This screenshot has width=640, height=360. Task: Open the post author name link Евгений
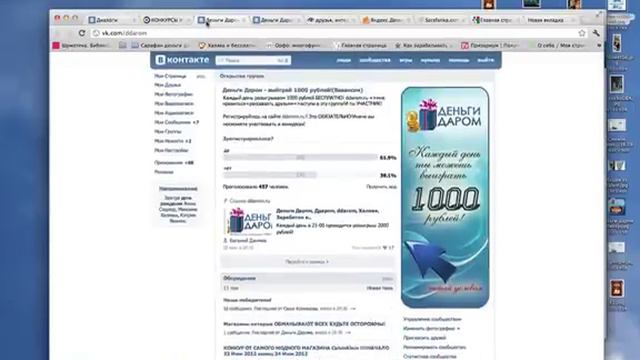pos(248,241)
